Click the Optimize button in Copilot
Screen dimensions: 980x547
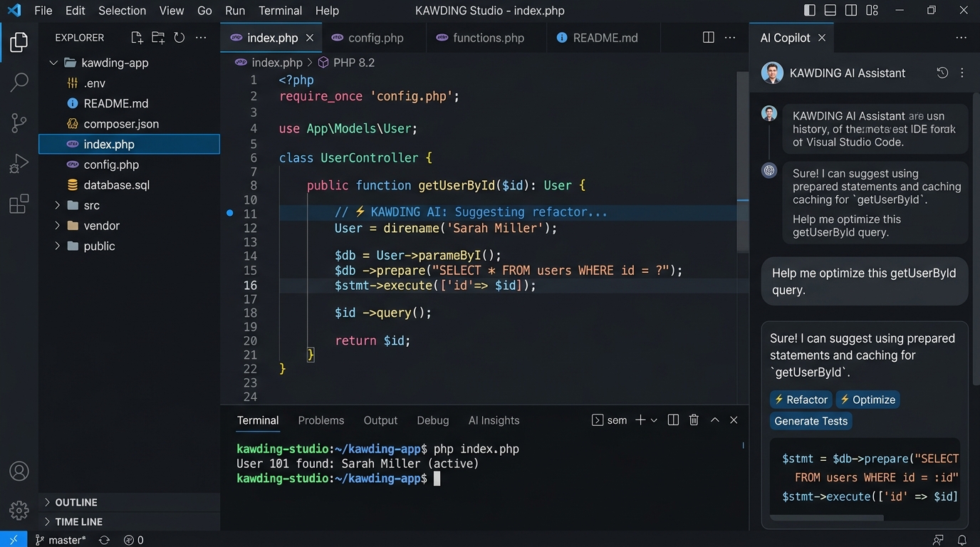point(867,400)
